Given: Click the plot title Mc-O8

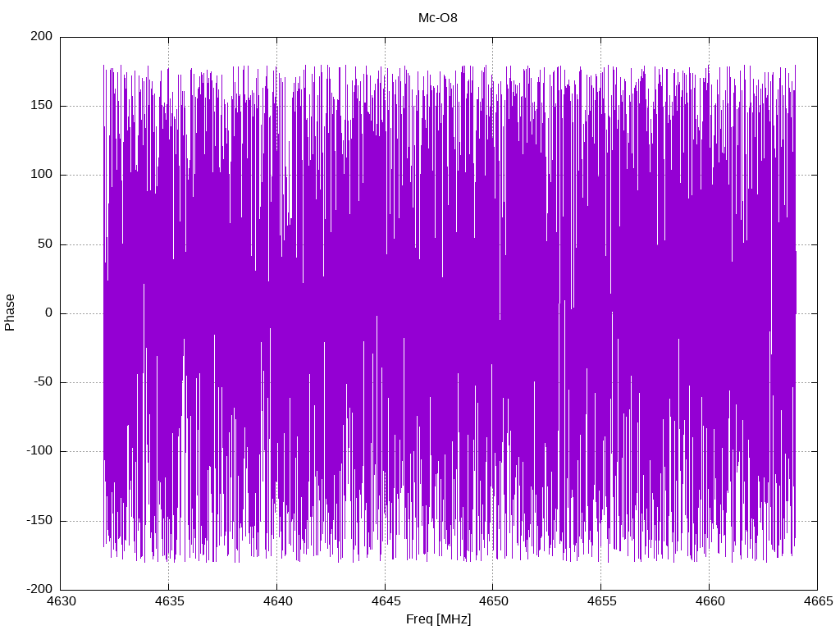Looking at the screenshot, I should coord(438,18).
